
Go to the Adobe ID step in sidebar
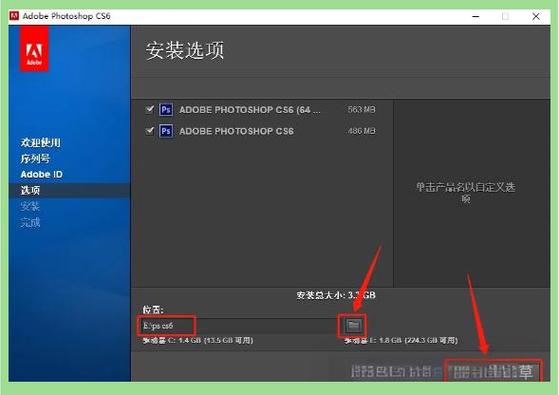pos(41,174)
